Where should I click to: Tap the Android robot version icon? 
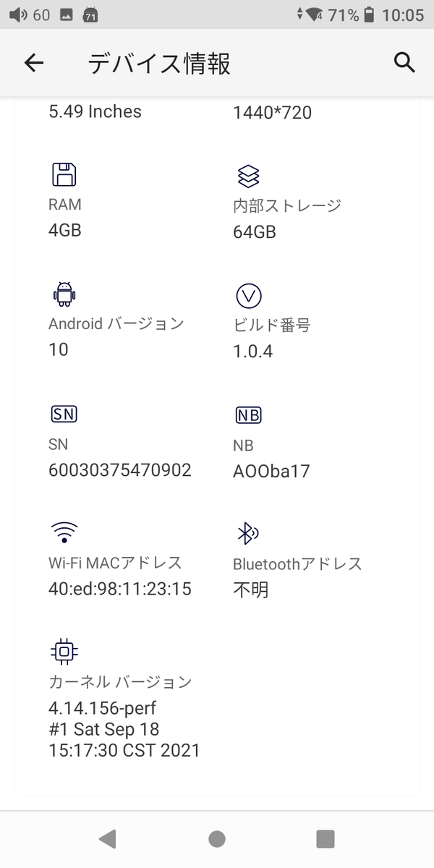coord(64,293)
